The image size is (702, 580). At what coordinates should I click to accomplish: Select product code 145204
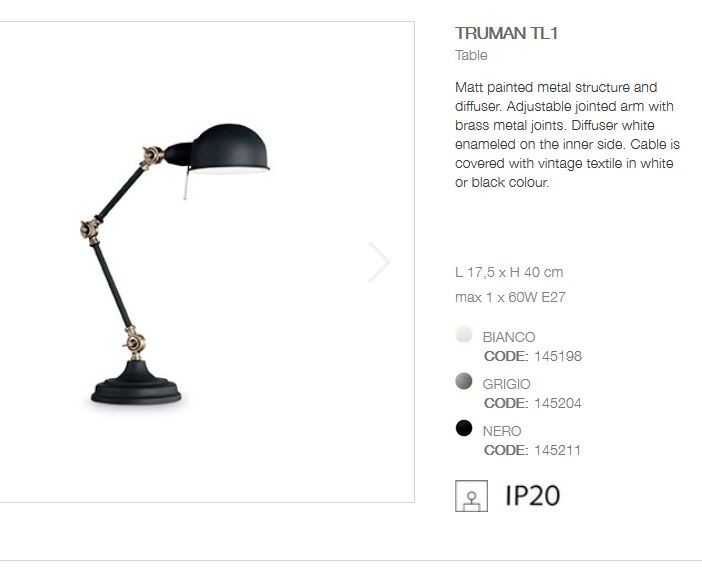[558, 404]
